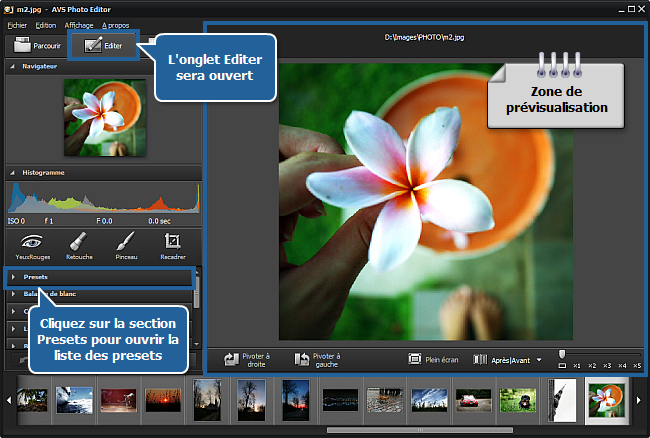Image resolution: width=650 pixels, height=438 pixels.
Task: Open the Affichage menu
Action: 78,24
